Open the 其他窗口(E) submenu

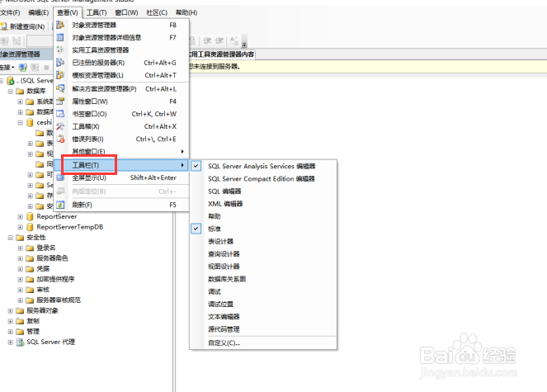click(121, 152)
